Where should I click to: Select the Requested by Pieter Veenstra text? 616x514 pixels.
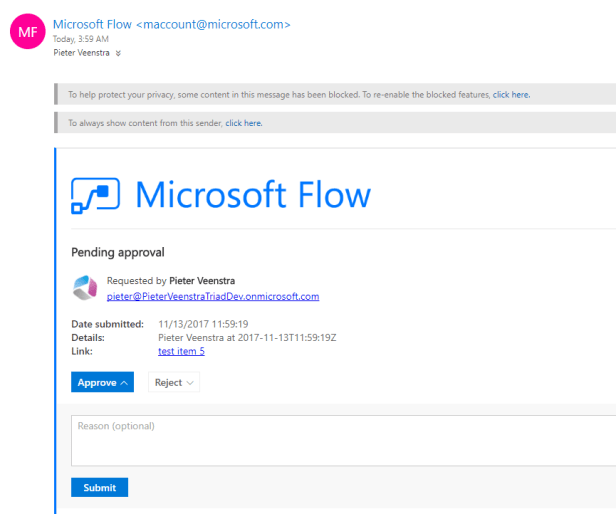(171, 281)
